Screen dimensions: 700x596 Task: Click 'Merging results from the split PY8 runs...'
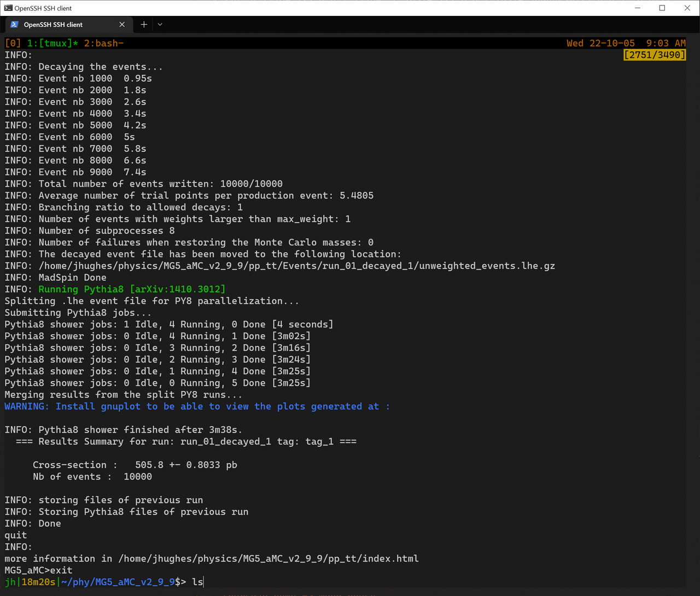(x=124, y=395)
